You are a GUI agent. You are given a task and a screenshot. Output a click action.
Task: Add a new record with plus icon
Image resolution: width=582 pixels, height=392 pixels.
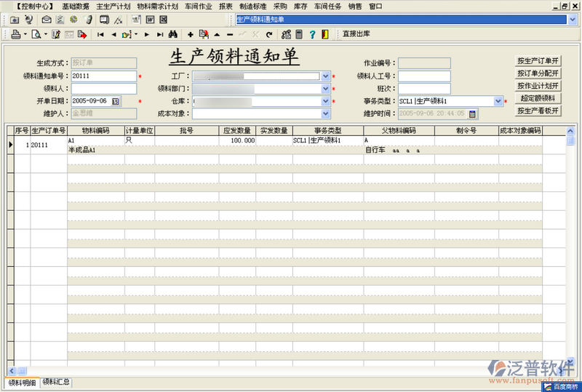click(x=191, y=34)
